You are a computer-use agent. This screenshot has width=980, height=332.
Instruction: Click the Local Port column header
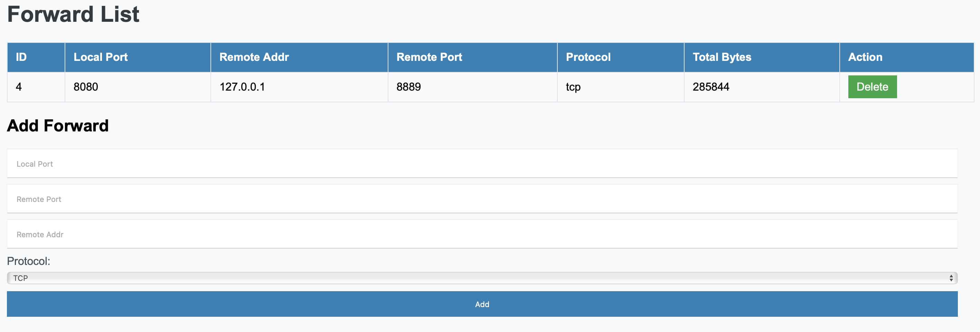tap(138, 57)
